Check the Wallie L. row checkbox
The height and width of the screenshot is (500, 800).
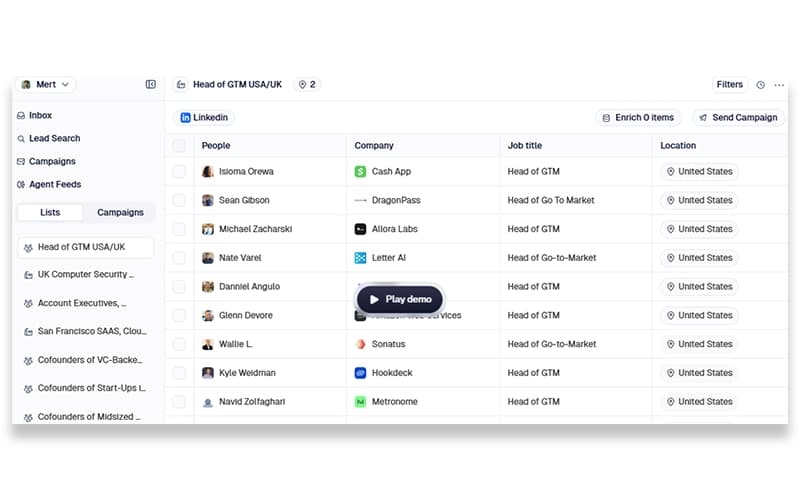point(179,344)
